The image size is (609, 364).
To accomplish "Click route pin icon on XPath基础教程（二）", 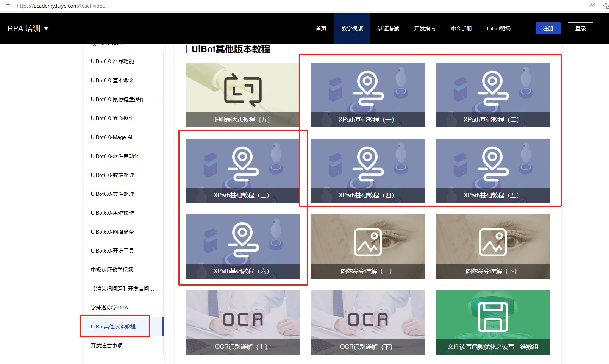I will 493,88.
